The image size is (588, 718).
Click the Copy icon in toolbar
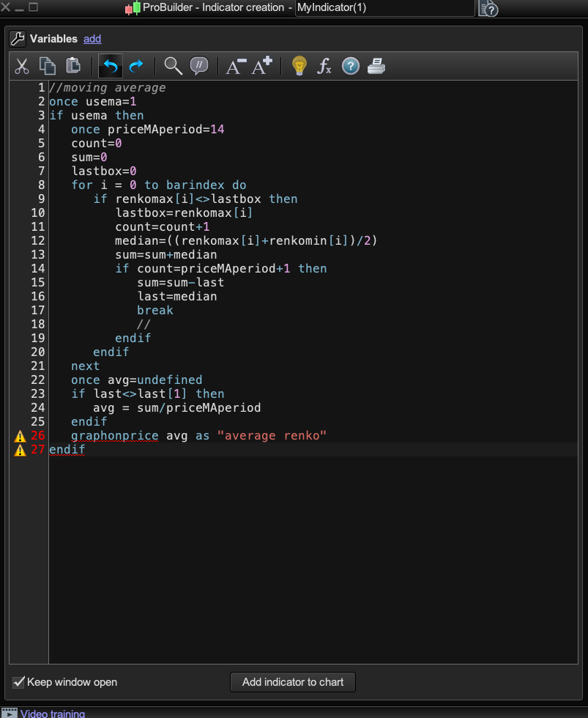[48, 66]
